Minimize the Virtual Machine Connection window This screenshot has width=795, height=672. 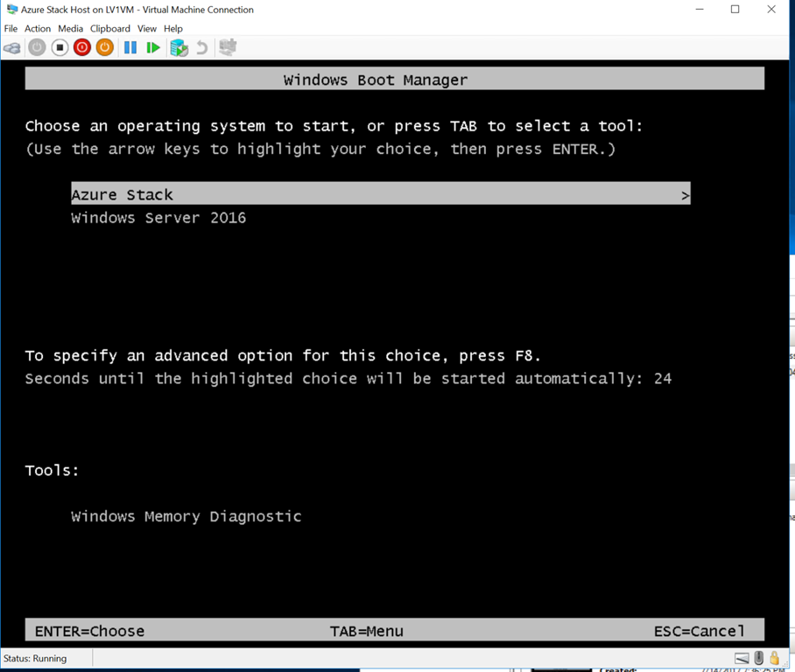point(700,9)
